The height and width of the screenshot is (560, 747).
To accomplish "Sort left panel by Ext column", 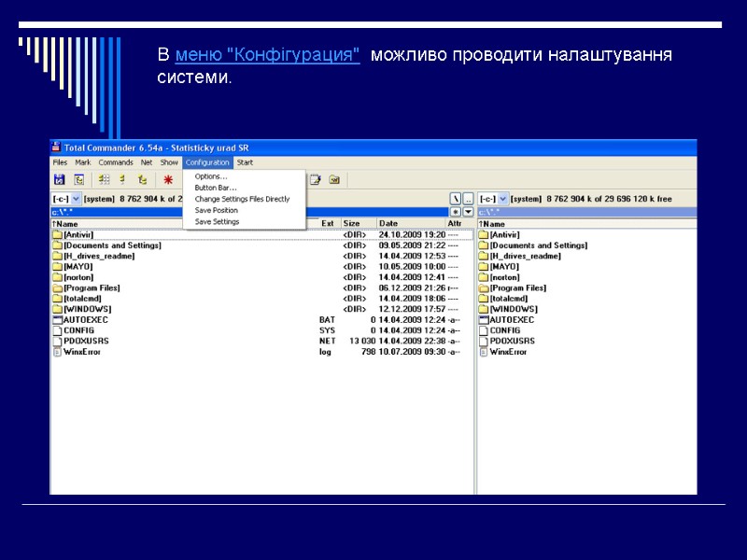I will (330, 223).
